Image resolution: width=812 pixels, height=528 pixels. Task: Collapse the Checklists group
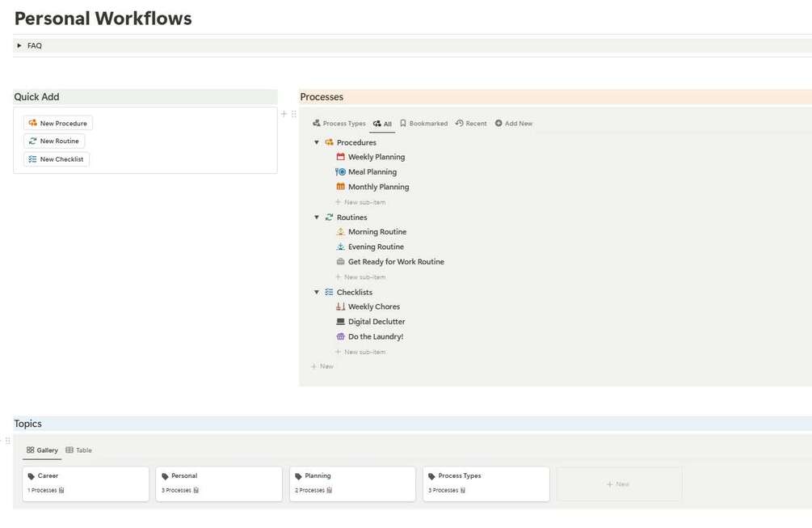[x=317, y=292]
